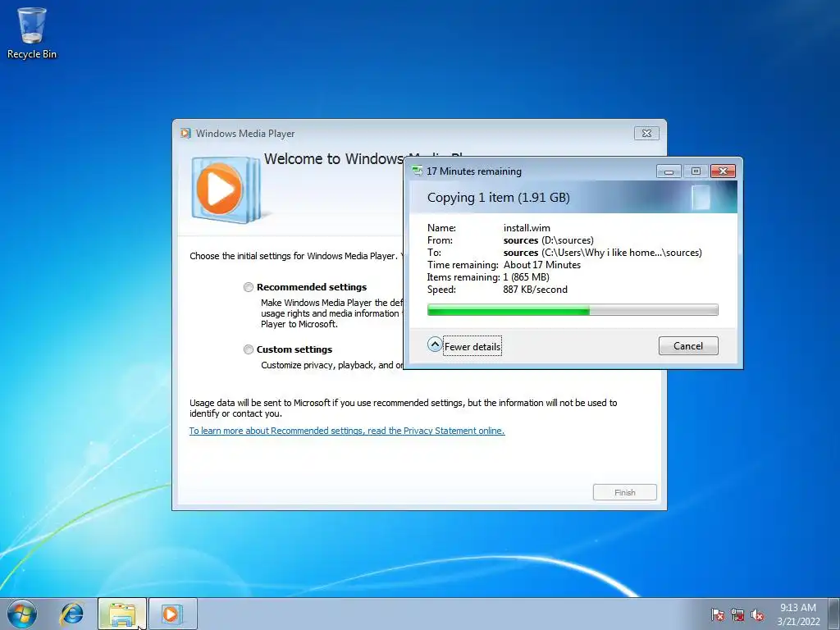Open Windows Explorer taskbar button

(122, 614)
